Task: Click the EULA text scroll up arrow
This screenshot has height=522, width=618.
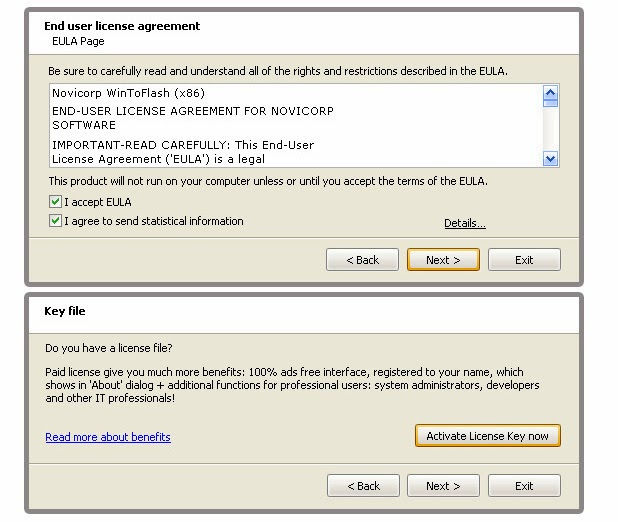Action: pos(550,93)
